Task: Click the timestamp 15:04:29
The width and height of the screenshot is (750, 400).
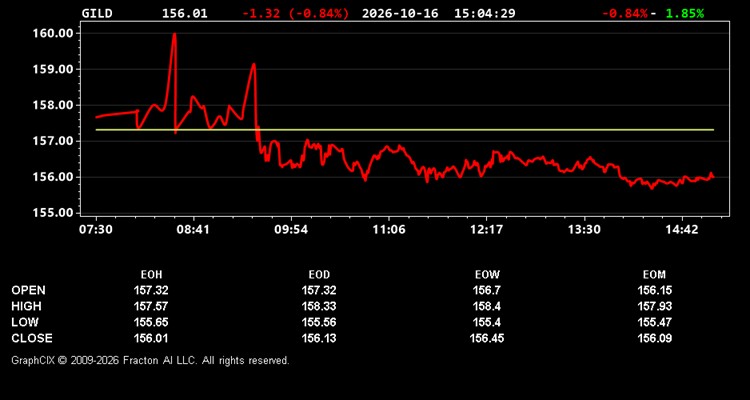Action: click(x=485, y=13)
